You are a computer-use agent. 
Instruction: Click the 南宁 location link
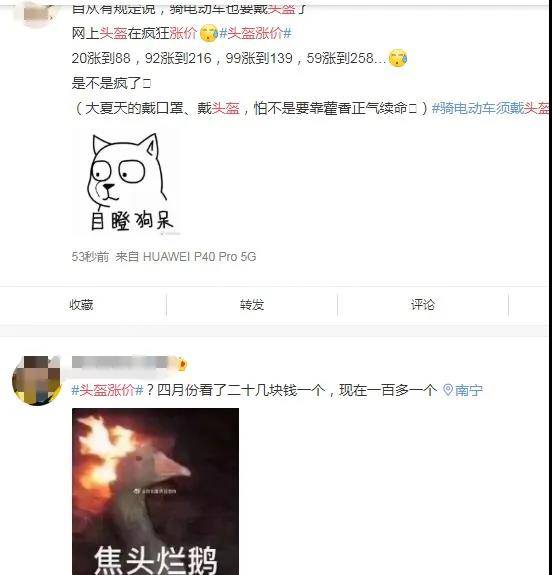coord(469,390)
